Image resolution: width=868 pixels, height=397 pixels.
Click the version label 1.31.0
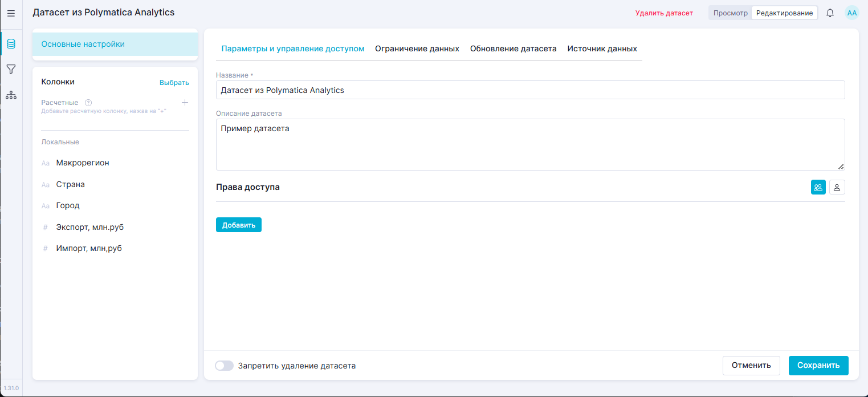(x=11, y=388)
